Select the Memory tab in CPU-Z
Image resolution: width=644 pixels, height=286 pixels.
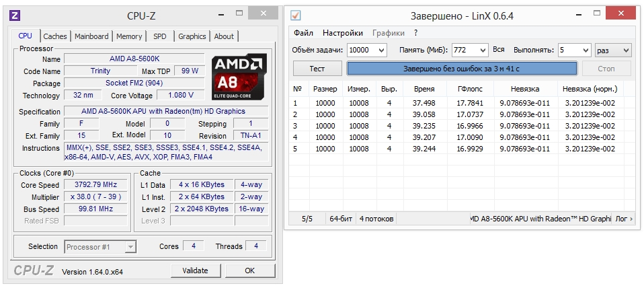coord(129,36)
